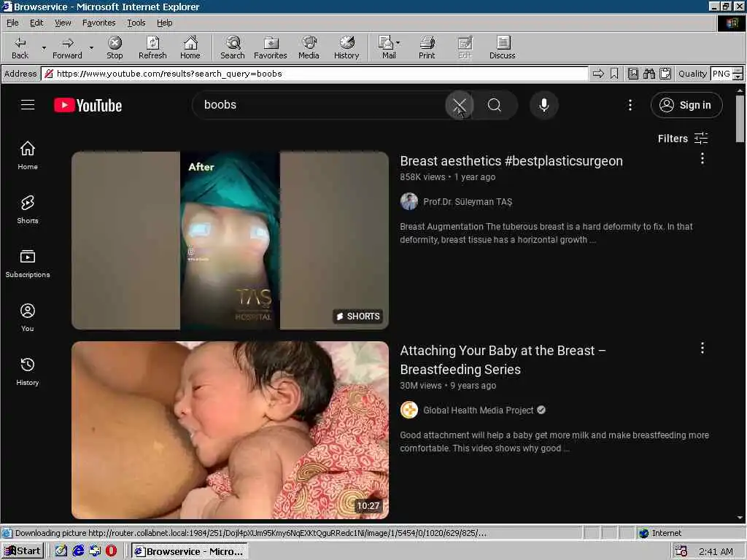Click the page icon left of binoculars
This screenshot has width=747, height=560.
click(x=632, y=74)
